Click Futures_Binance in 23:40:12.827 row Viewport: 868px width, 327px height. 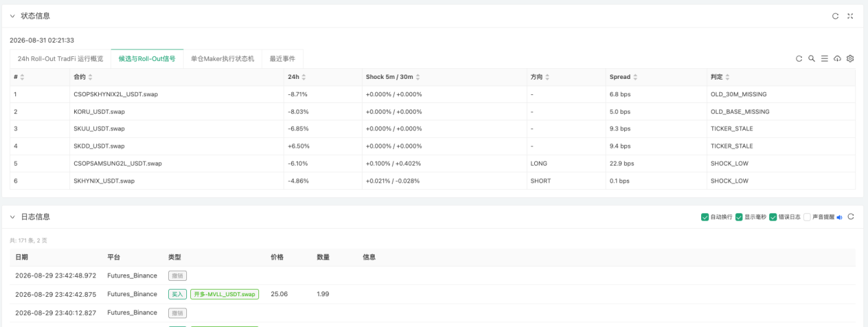(132, 313)
